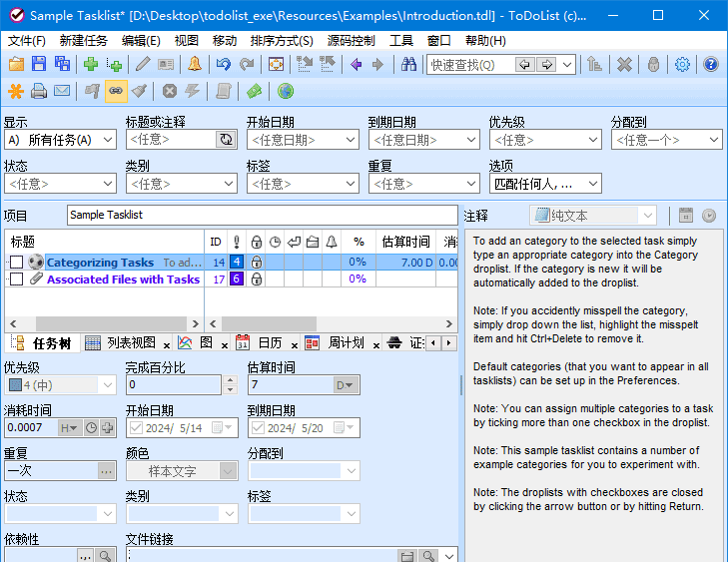Viewport: 728px width, 562px height.
Task: Open help question mark icon
Action: (x=711, y=64)
